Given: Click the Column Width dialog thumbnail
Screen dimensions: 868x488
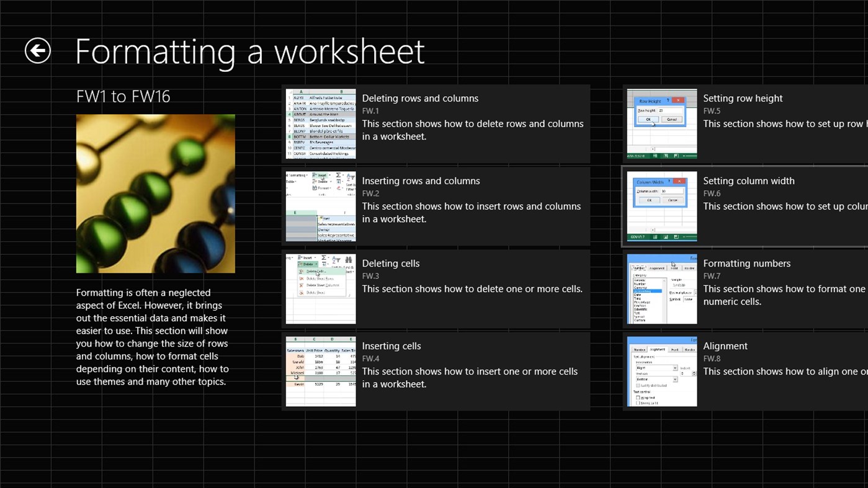Looking at the screenshot, I should [x=661, y=205].
